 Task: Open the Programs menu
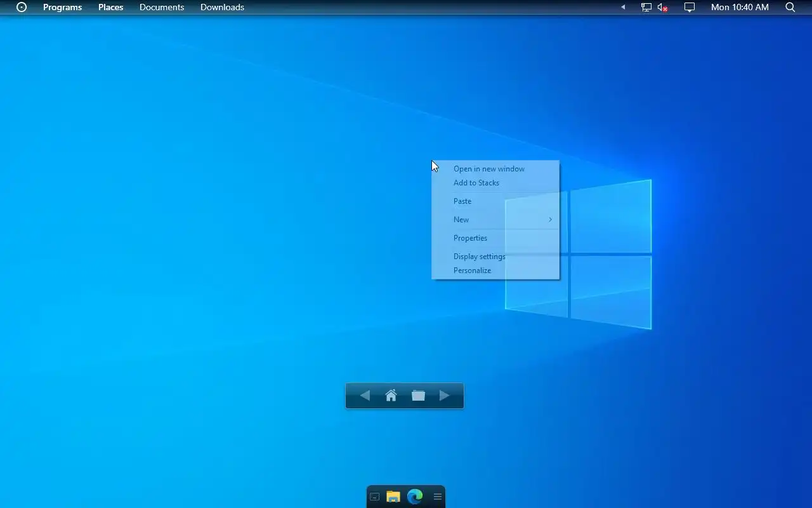point(62,7)
